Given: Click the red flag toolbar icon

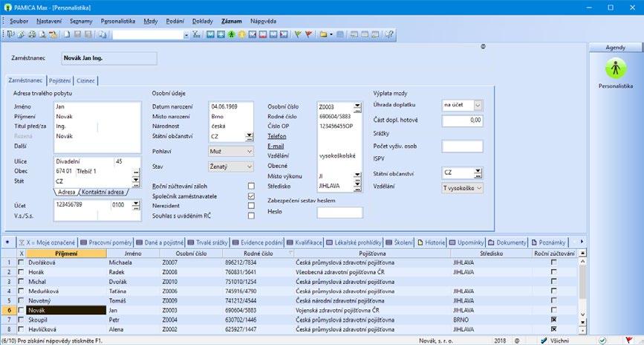Looking at the screenshot, I should (308, 34).
